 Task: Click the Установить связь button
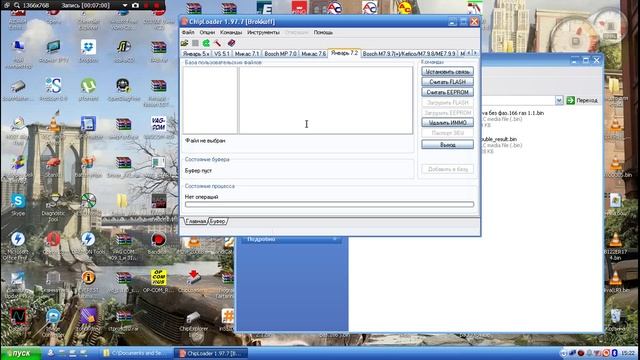[x=447, y=71]
